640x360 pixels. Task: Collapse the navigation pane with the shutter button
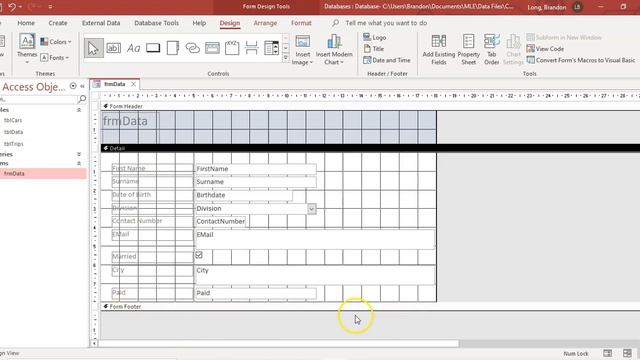(82, 86)
